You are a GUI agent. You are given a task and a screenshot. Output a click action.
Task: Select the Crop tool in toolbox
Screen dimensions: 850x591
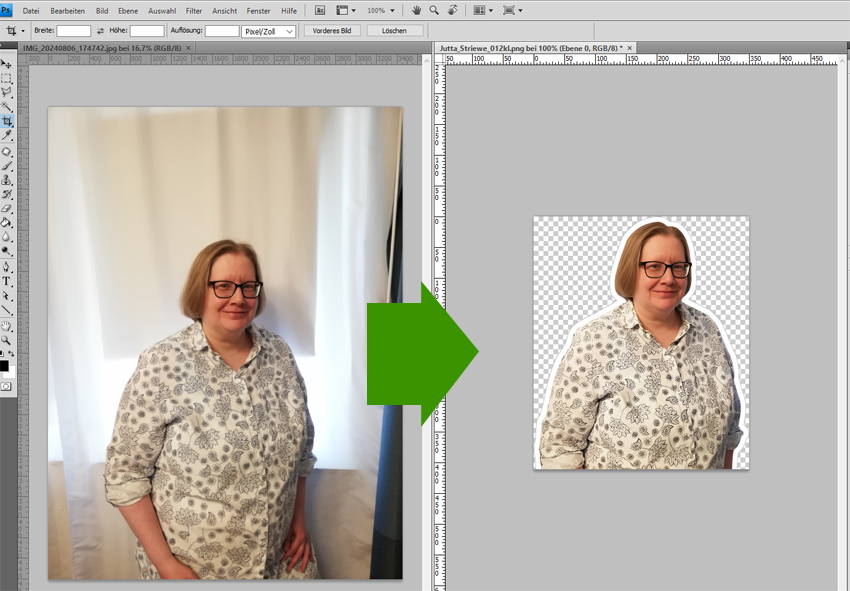coord(7,121)
